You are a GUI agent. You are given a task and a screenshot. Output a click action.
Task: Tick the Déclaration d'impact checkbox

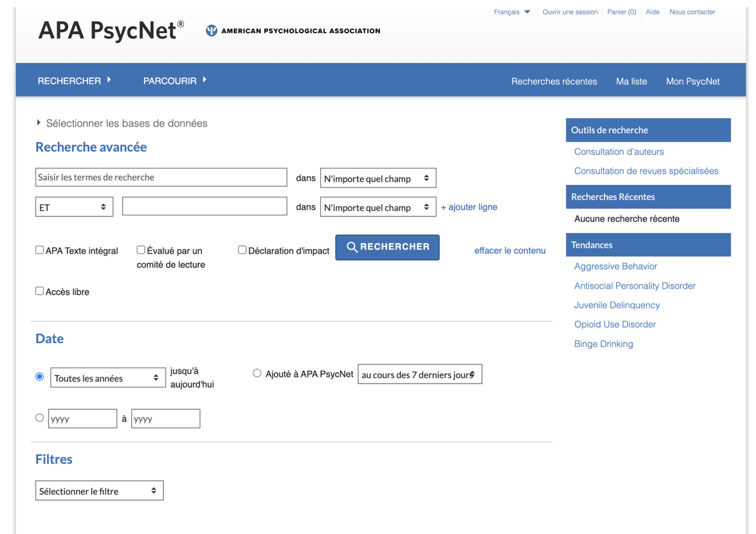click(242, 250)
